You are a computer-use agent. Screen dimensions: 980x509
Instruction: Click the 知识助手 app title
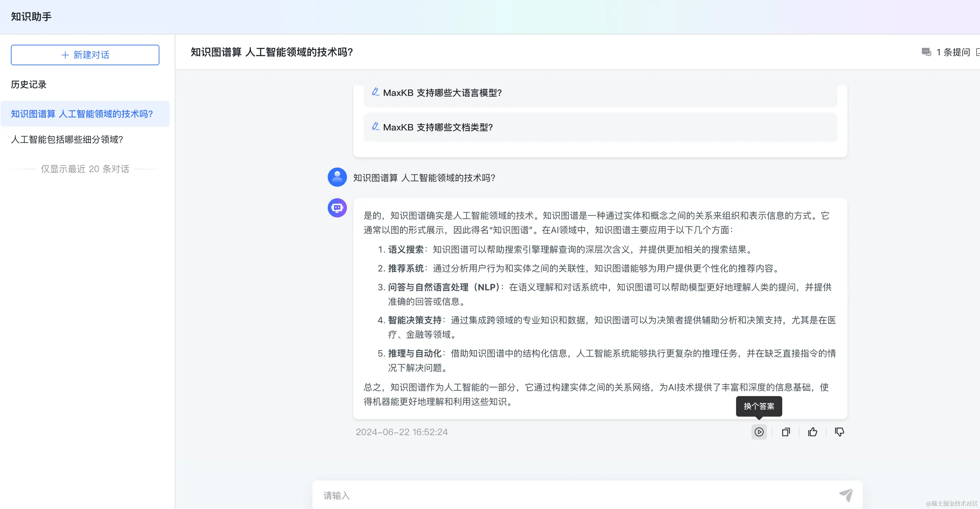tap(31, 17)
